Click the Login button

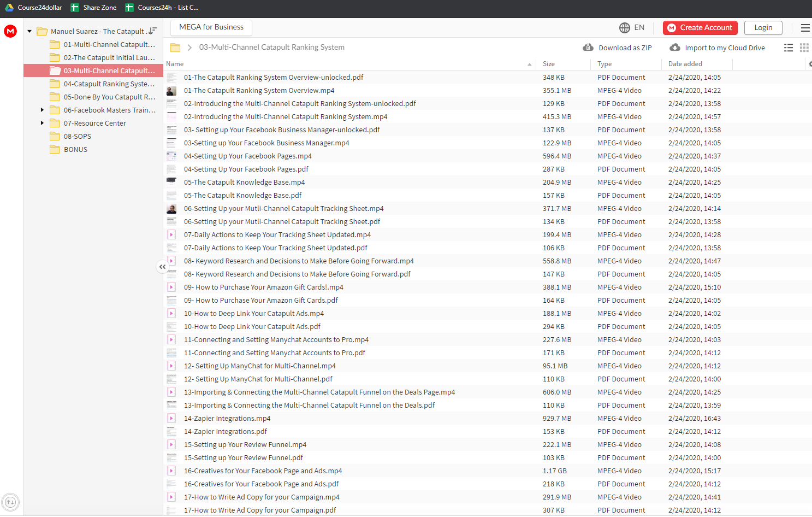click(x=763, y=28)
